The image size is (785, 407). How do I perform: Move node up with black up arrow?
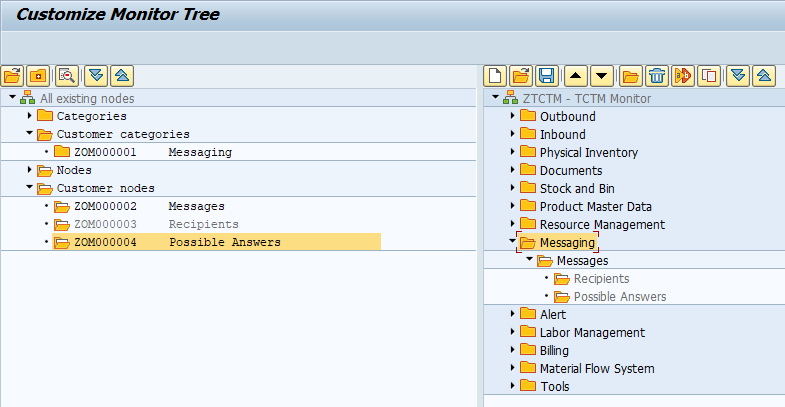tap(576, 75)
